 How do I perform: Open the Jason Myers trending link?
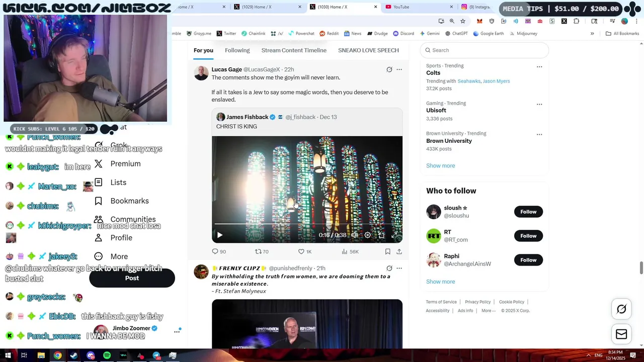496,81
